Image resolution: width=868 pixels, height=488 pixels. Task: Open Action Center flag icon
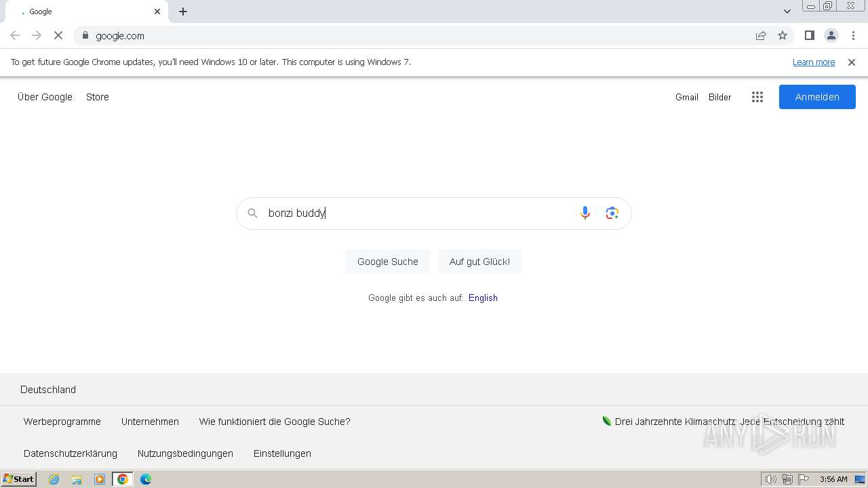[x=804, y=479]
